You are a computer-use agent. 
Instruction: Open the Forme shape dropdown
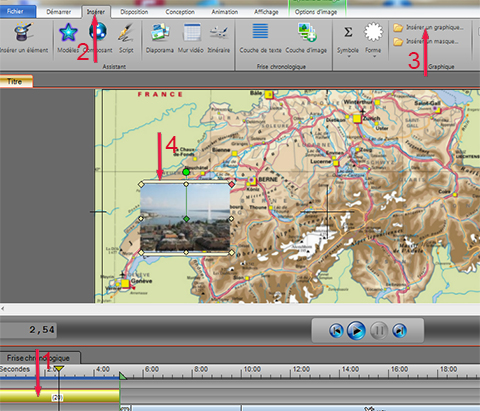point(373,40)
